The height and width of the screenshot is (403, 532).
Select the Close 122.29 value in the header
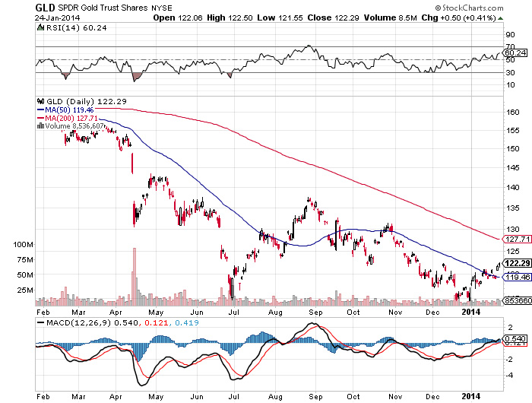[x=333, y=17]
